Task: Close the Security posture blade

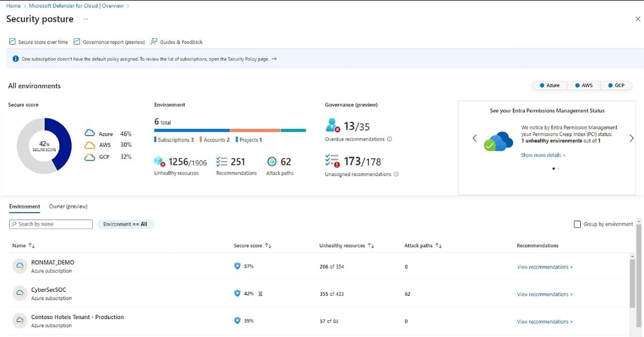Action: [x=638, y=19]
